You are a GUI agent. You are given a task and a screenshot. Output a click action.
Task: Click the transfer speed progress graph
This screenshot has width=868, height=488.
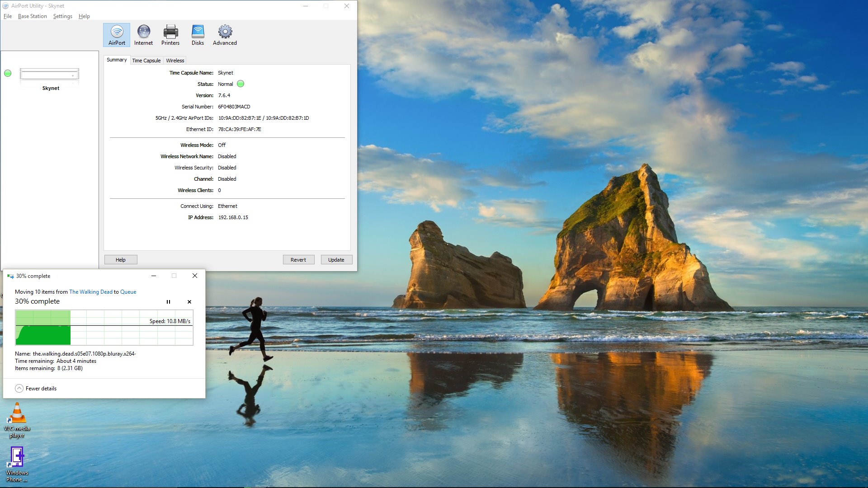tap(104, 328)
